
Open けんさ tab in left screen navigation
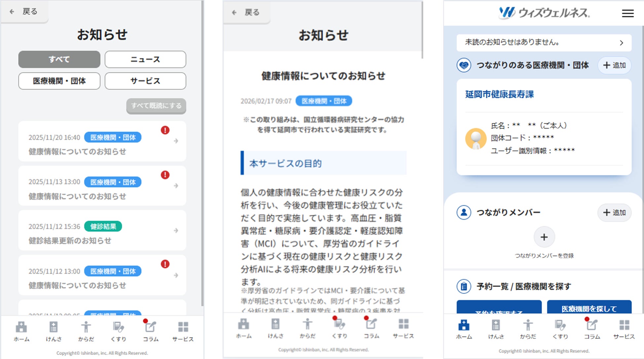click(53, 327)
